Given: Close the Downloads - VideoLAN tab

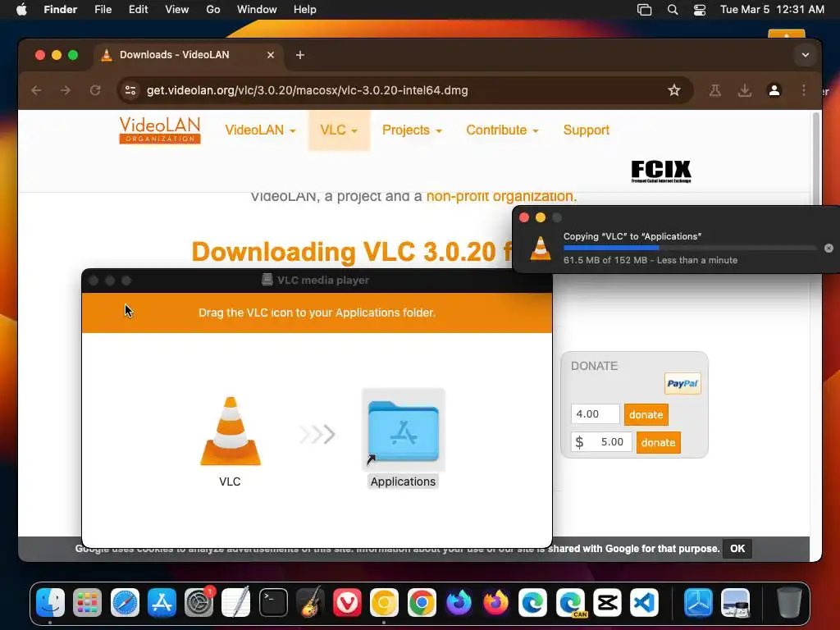Looking at the screenshot, I should point(271,55).
